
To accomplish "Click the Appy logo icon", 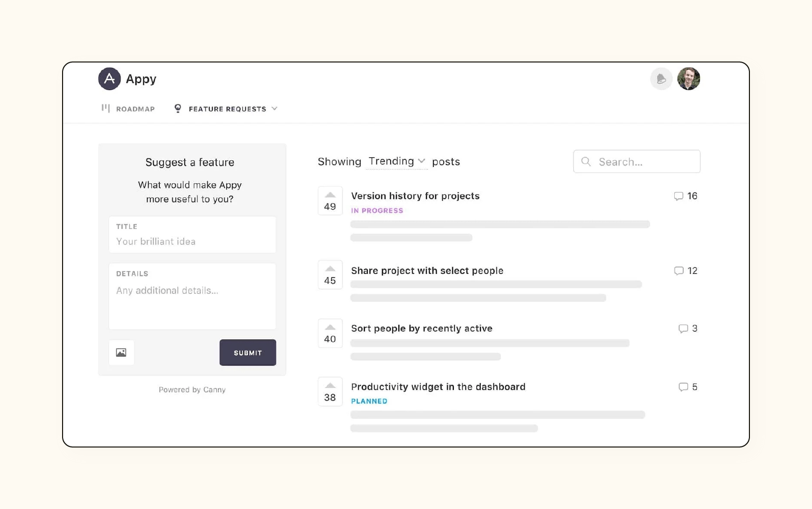I will [x=109, y=78].
